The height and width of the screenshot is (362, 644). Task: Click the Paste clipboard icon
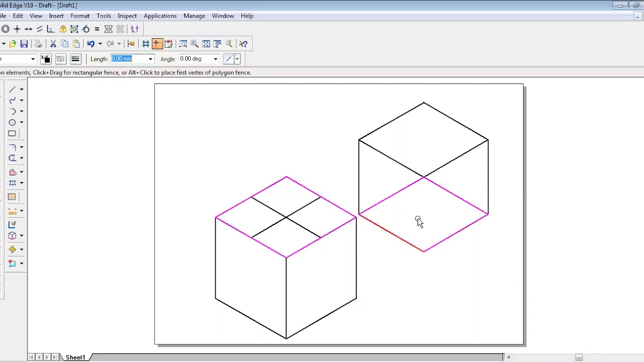(76, 44)
